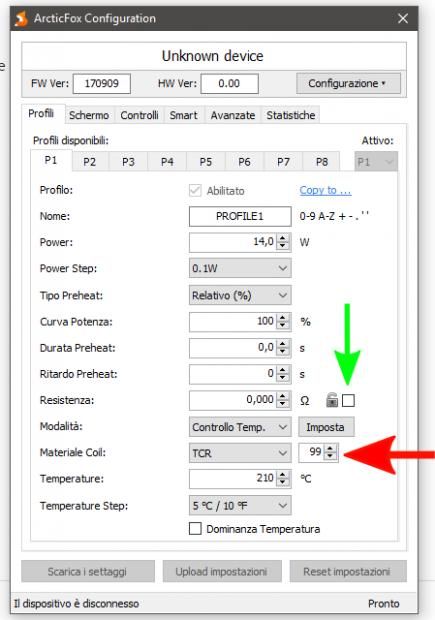Increase Durata Preheat with up spinner
Screen dimensions: 435x620
pos(283,343)
